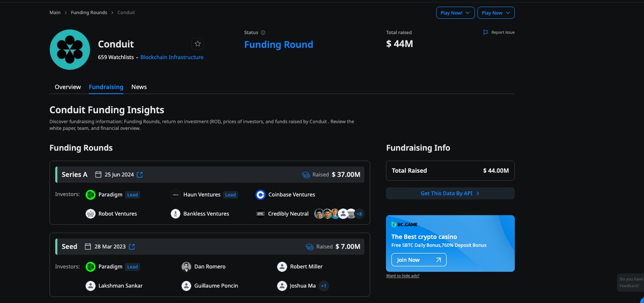This screenshot has width=644, height=303.
Task: Click Get This Data By API button
Action: point(450,193)
